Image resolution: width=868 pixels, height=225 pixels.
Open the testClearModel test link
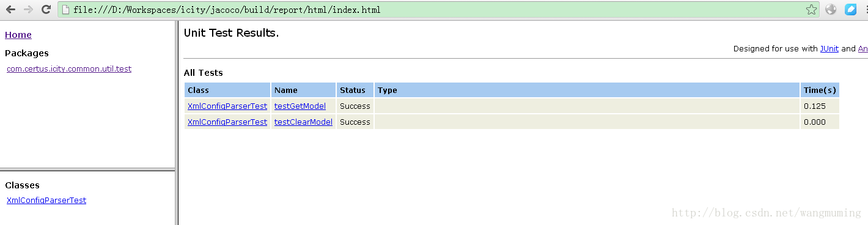point(303,122)
